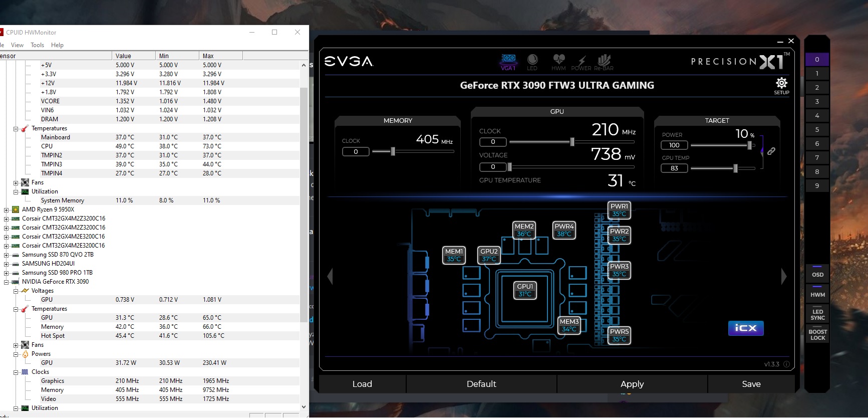Expand the Fans node above Utilization
The image size is (868, 418).
click(x=16, y=183)
